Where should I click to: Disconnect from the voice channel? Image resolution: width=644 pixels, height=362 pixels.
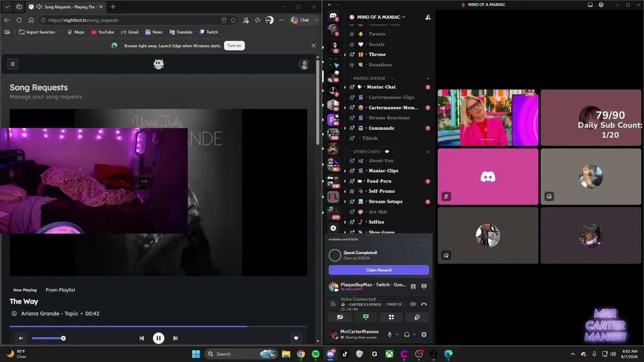424,304
